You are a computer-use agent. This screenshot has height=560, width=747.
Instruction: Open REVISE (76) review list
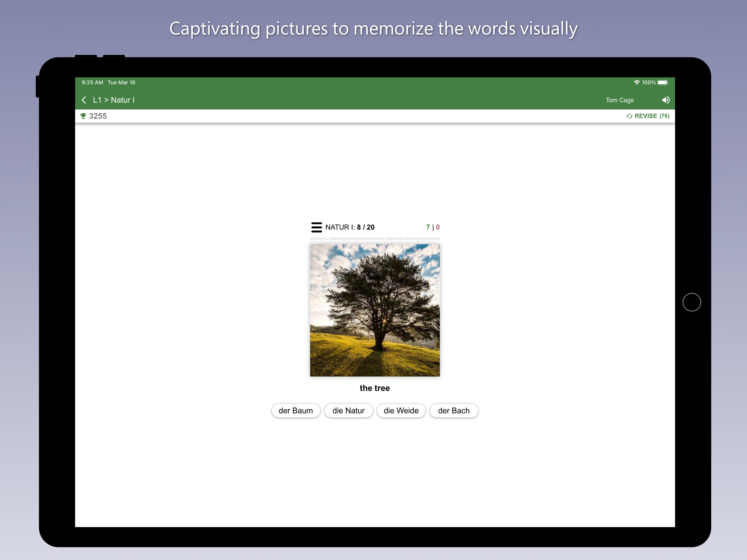(651, 116)
